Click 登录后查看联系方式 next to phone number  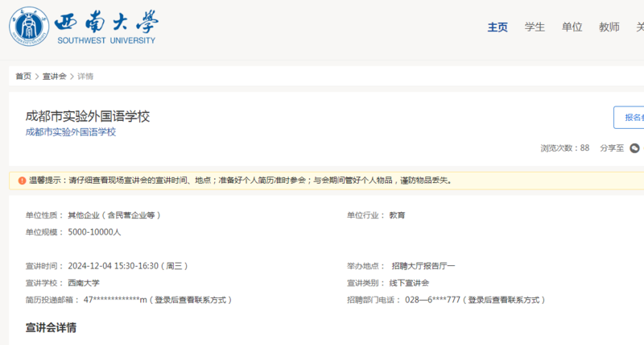(x=504, y=300)
